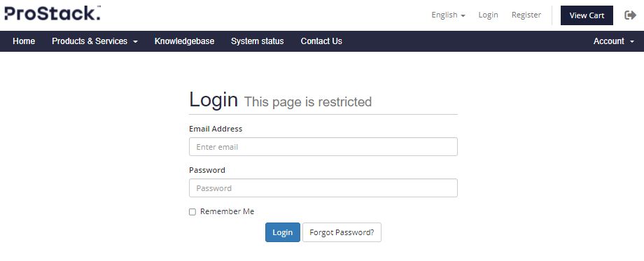This screenshot has width=644, height=261.
Task: Open the Knowledgebase page
Action: (x=184, y=41)
